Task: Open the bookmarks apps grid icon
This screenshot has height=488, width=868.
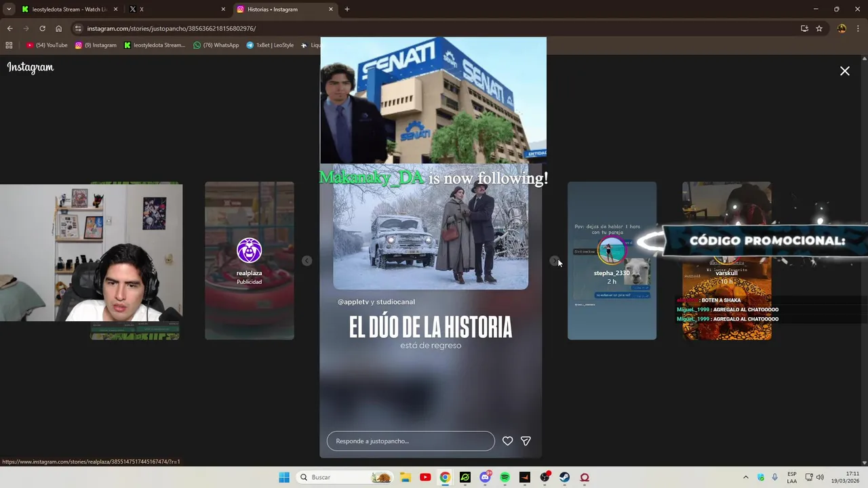Action: pos(9,45)
